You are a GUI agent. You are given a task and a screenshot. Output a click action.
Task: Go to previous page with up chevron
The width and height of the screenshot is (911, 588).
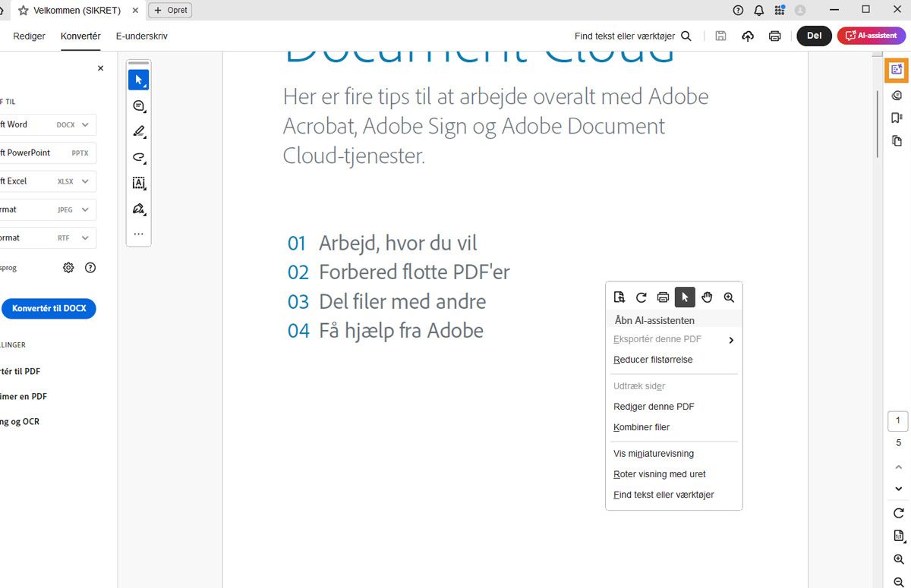898,467
